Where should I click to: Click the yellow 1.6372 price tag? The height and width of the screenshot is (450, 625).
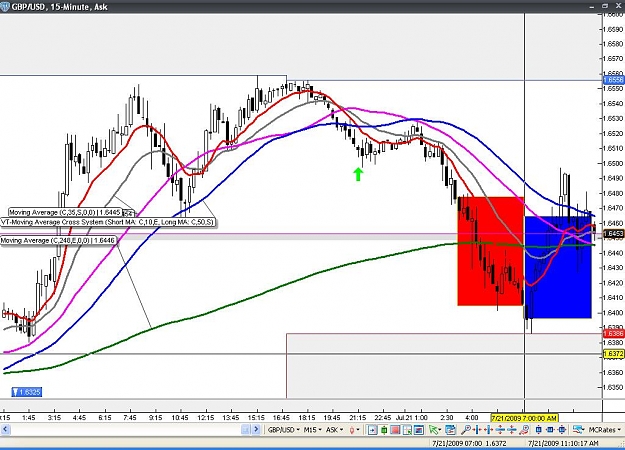click(x=613, y=354)
